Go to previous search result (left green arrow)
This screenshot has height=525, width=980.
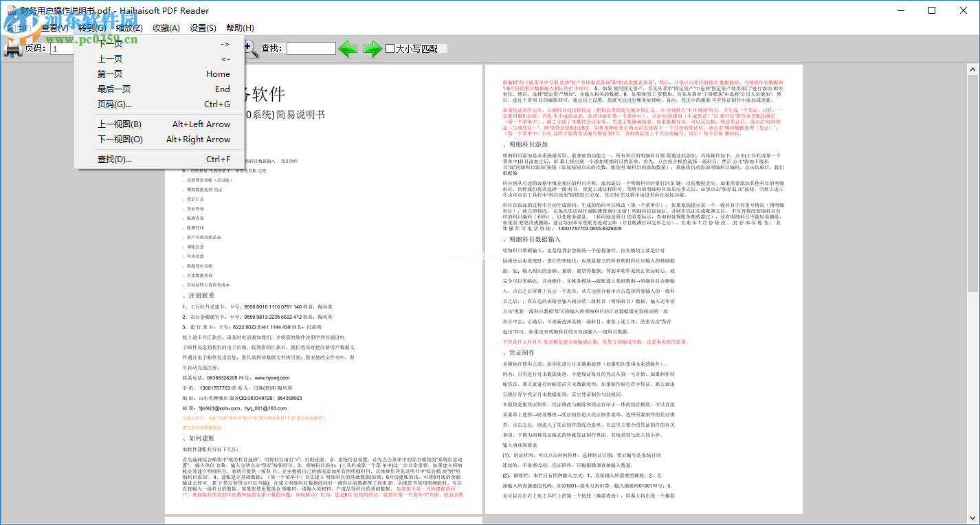348,49
